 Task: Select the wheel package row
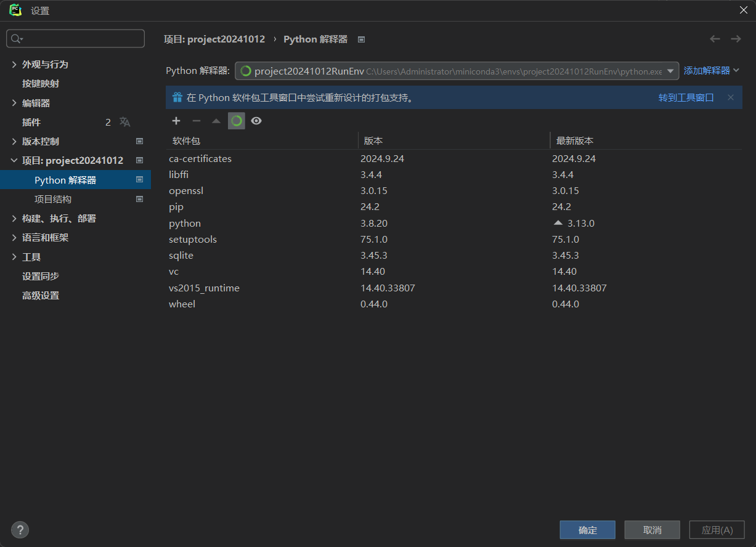[454, 304]
